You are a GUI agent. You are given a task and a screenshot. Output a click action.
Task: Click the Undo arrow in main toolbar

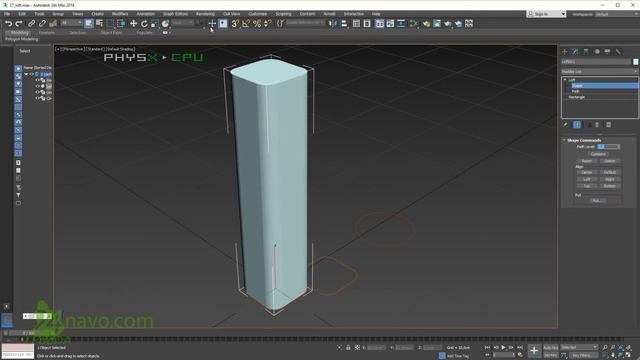(8, 24)
